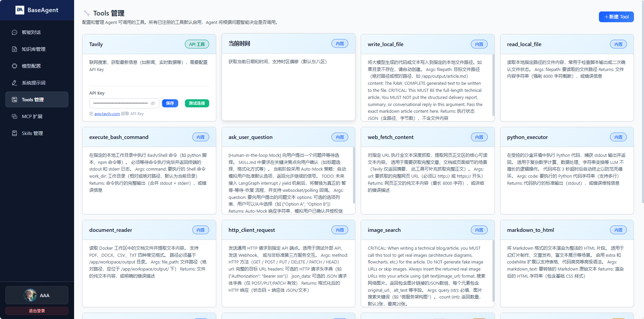Select the 当前时间 card title

tap(239, 44)
